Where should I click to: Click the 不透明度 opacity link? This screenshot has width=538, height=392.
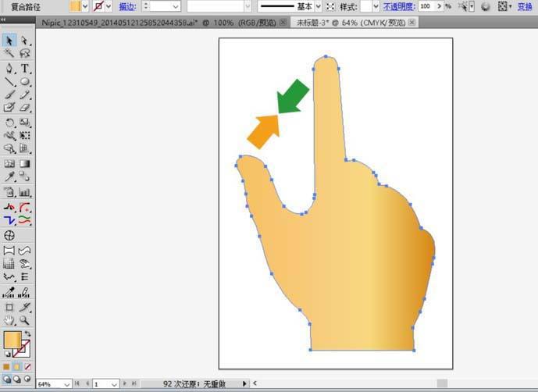[x=399, y=6]
